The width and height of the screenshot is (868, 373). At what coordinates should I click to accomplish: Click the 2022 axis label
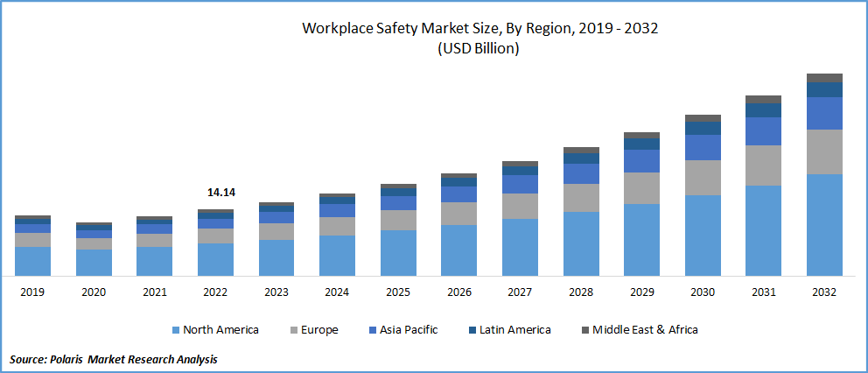point(215,292)
